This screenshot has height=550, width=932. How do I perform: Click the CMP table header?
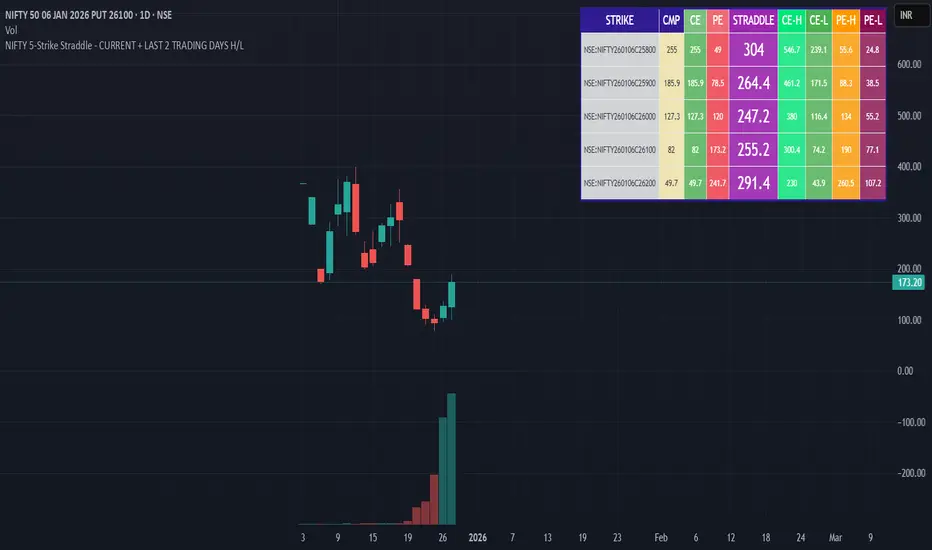671,20
